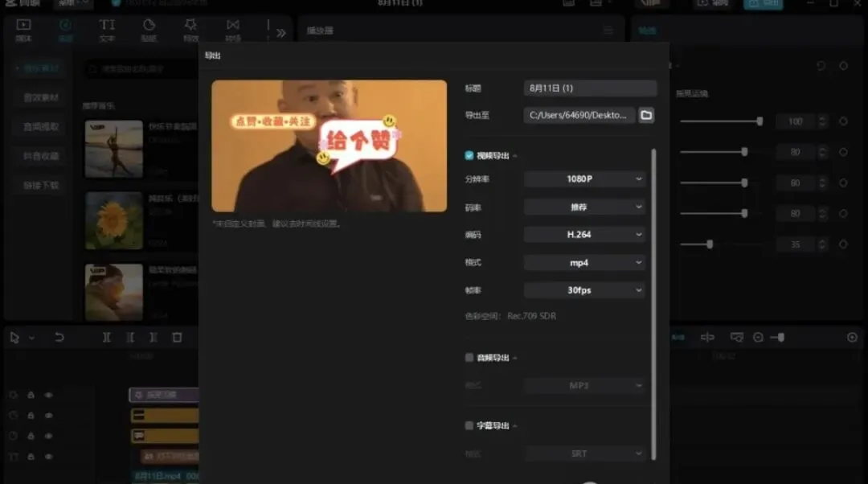Click the Rec.709 SDR color space text

(531, 316)
